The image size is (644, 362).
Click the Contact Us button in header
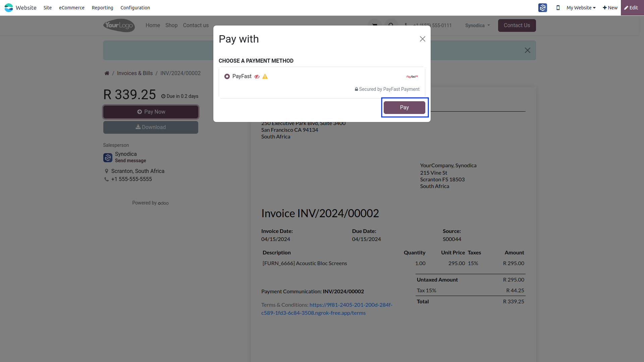[517, 25]
